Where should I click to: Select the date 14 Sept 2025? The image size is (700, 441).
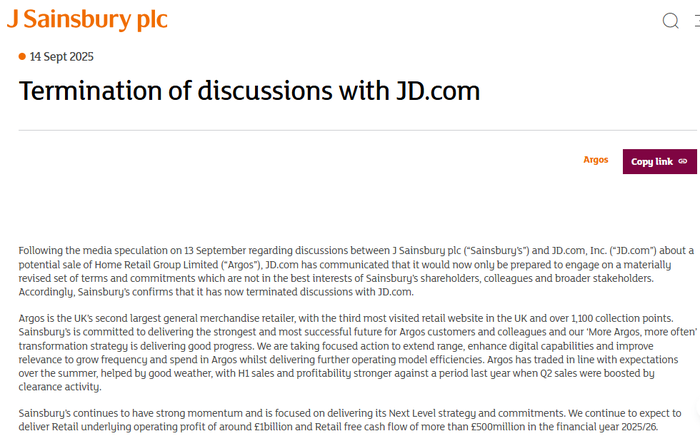62,57
